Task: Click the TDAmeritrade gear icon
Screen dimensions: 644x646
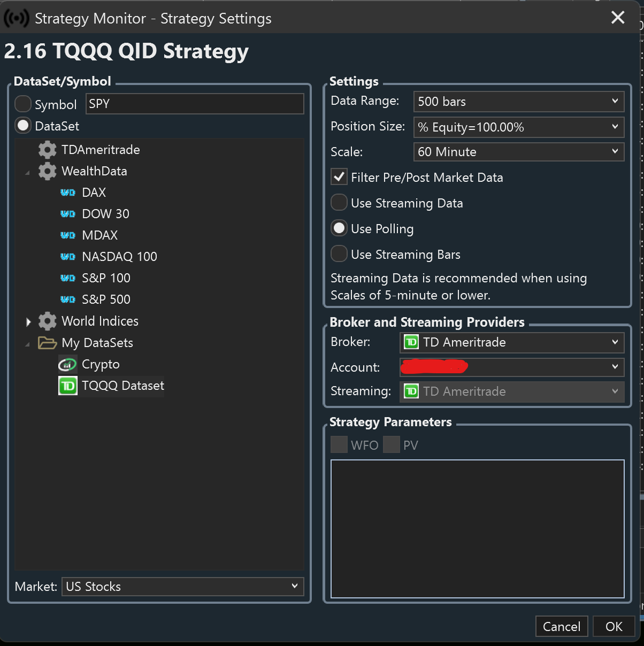Action: click(48, 150)
